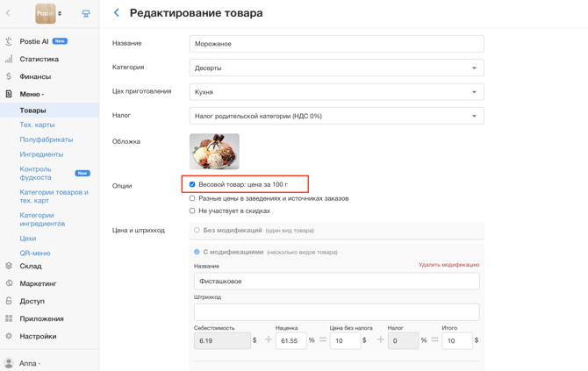Click the empty Штрихкод input field
Image resolution: width=588 pixels, height=371 pixels.
point(336,312)
